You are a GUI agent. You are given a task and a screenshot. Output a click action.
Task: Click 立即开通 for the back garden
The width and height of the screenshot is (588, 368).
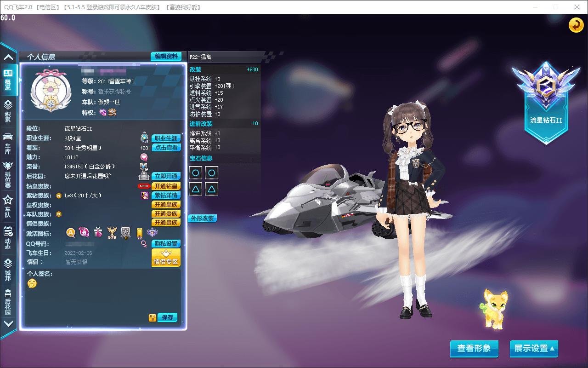(x=166, y=176)
